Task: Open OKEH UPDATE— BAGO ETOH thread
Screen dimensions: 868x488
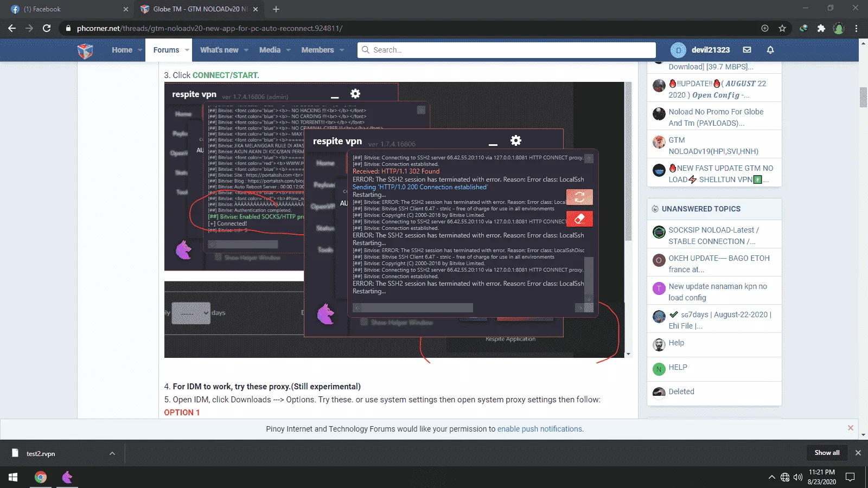Action: (719, 264)
